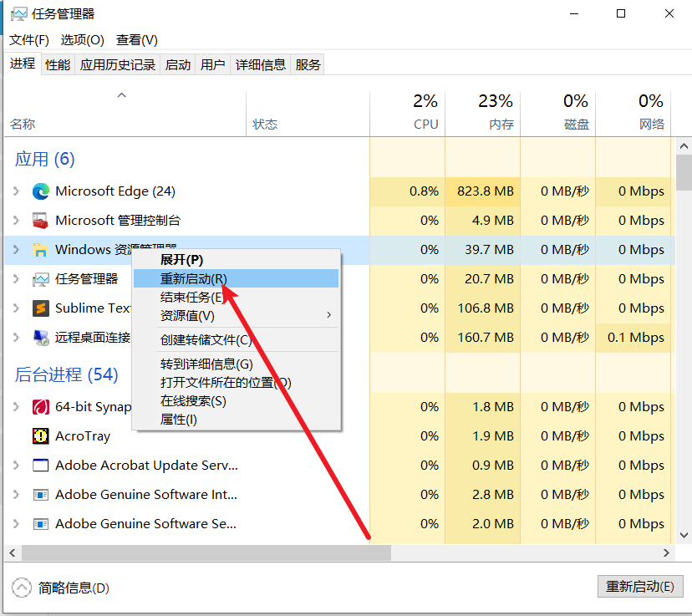Open the 查看(V) menu
The height and width of the screenshot is (616, 692).
click(137, 40)
